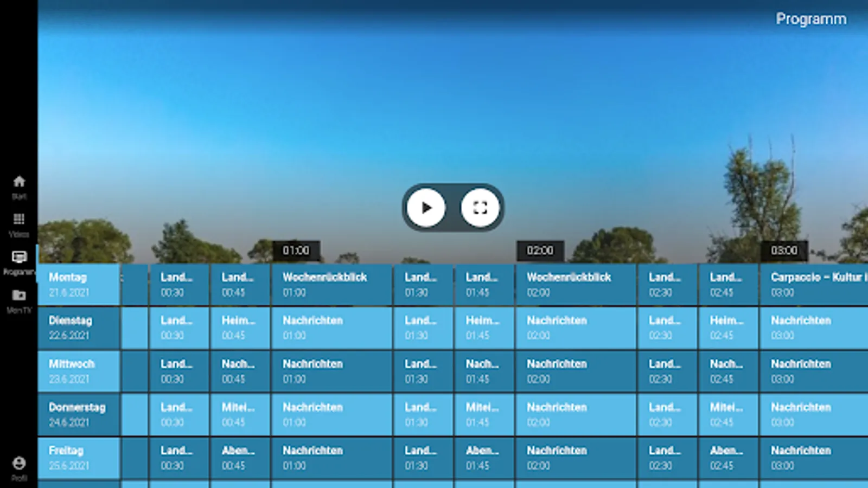Open Donnerstag's Mitei... entry at 00:45
This screenshot has height=488, width=868.
[x=240, y=415]
